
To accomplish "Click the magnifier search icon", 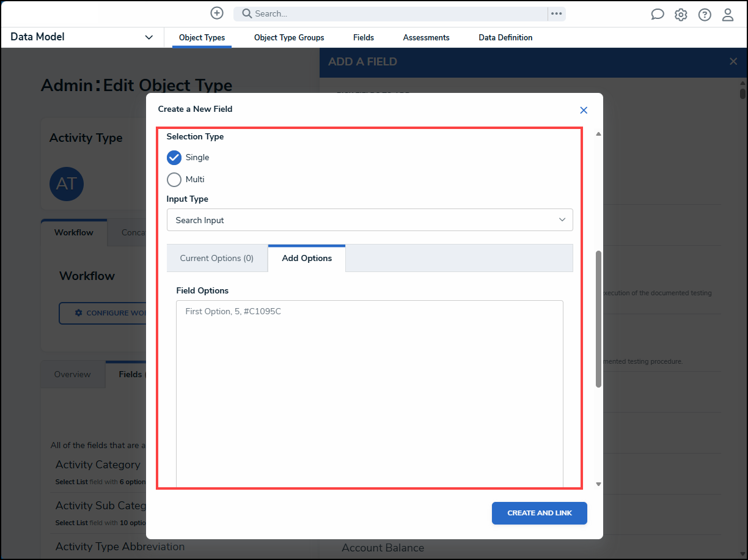I will 247,13.
